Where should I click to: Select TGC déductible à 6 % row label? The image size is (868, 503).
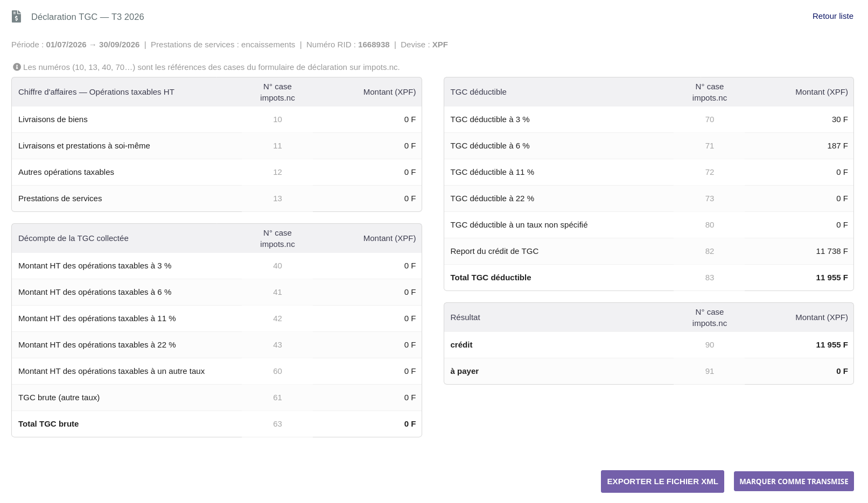point(490,146)
